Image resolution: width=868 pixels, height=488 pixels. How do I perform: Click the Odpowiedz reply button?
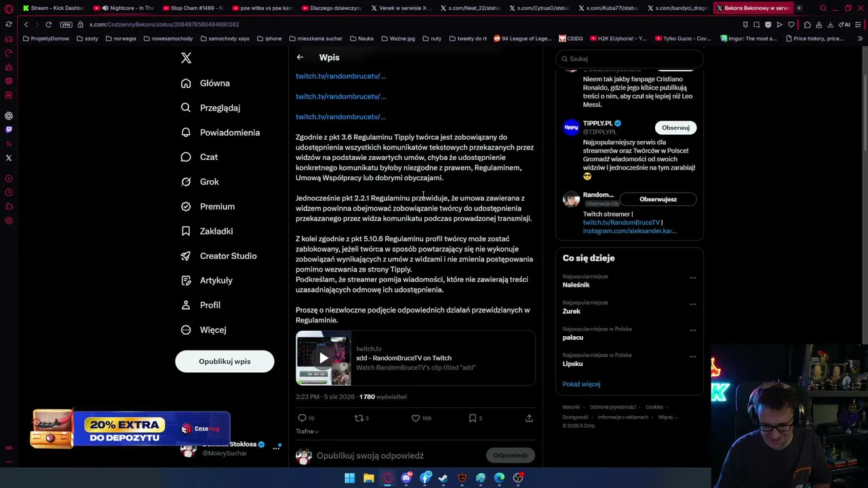(x=511, y=455)
